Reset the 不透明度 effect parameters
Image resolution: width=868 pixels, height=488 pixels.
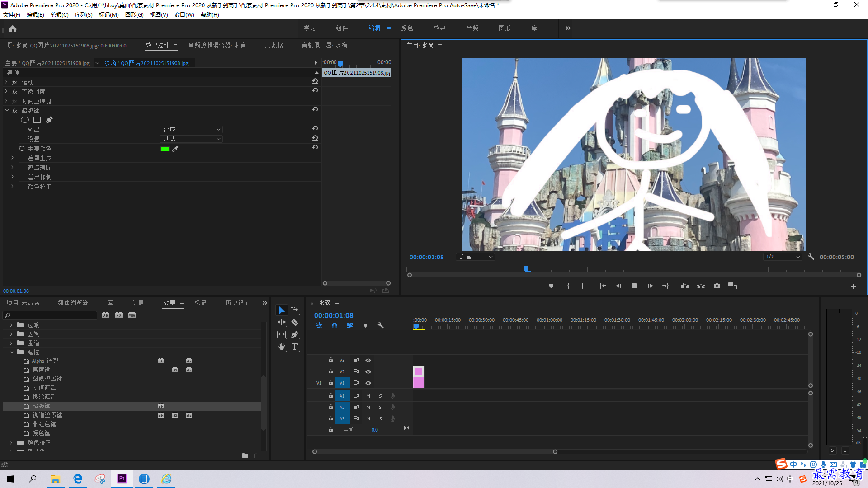point(315,91)
